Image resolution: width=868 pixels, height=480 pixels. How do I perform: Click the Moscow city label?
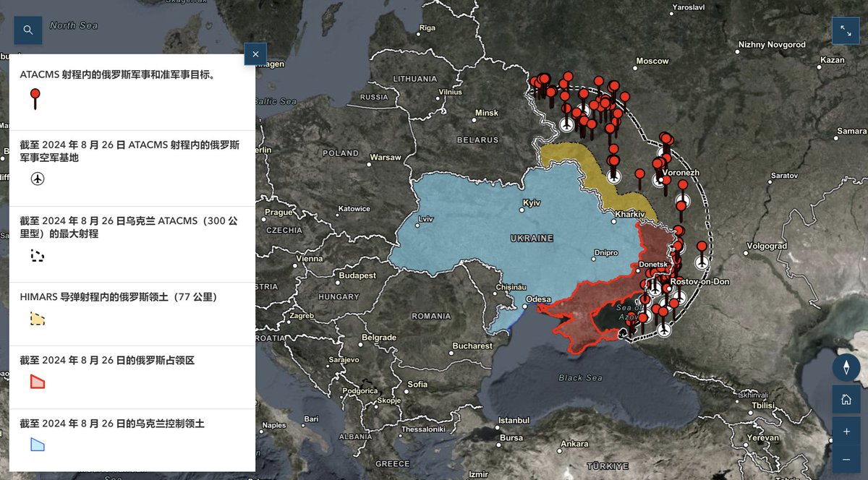click(652, 61)
